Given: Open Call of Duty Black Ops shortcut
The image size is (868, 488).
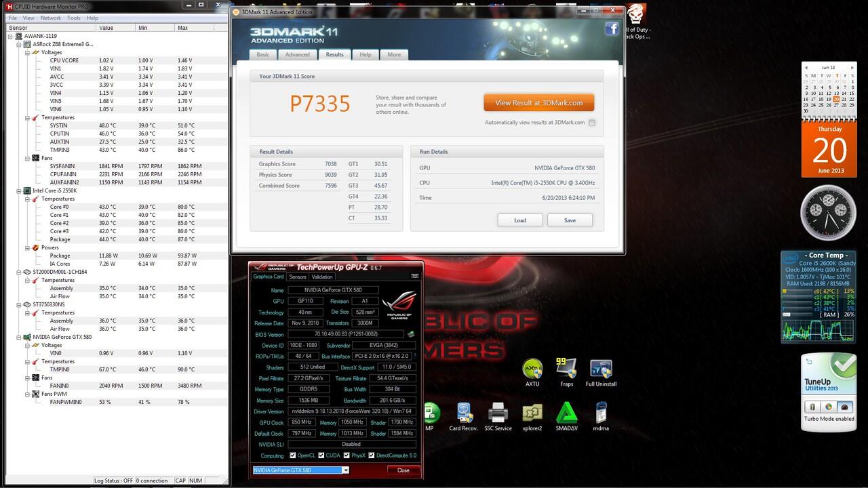Looking at the screenshot, I should (x=636, y=22).
